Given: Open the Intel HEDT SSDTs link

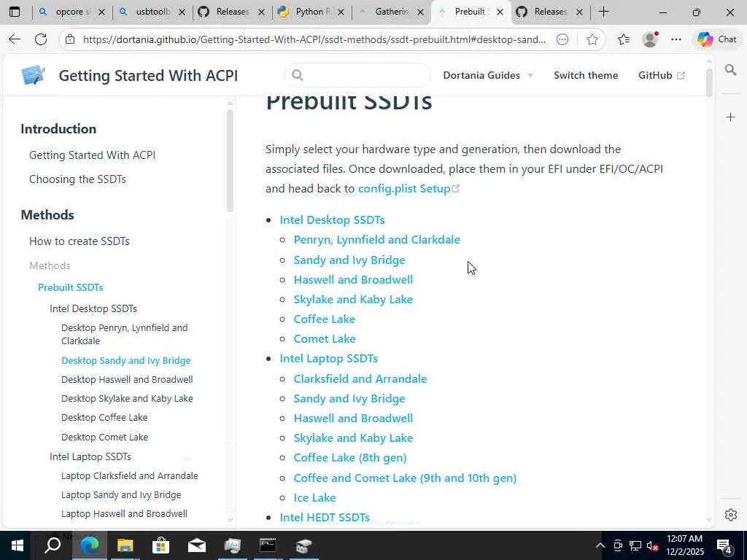Looking at the screenshot, I should pos(325,517).
